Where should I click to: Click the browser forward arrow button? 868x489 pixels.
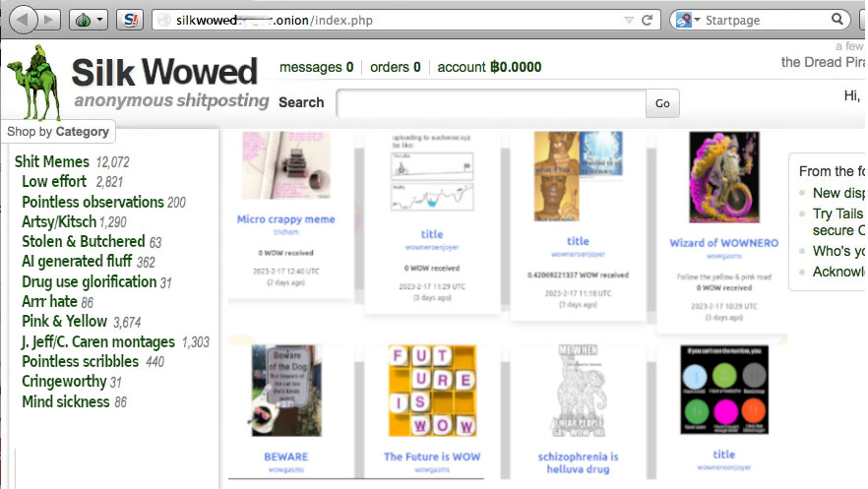pos(50,21)
